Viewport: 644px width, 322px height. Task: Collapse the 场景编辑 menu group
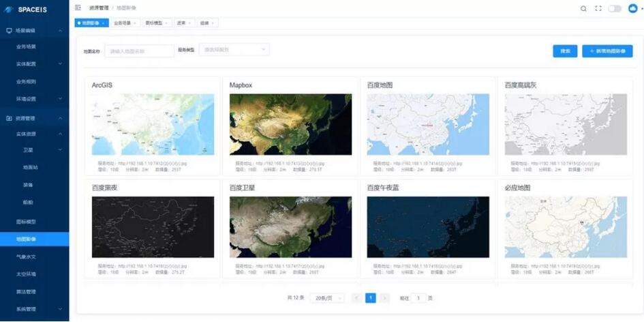click(x=60, y=31)
